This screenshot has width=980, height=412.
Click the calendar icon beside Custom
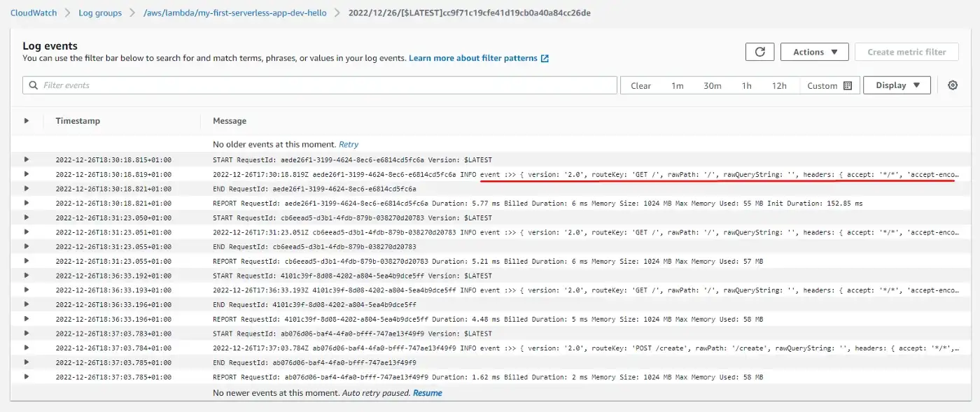pyautogui.click(x=848, y=85)
